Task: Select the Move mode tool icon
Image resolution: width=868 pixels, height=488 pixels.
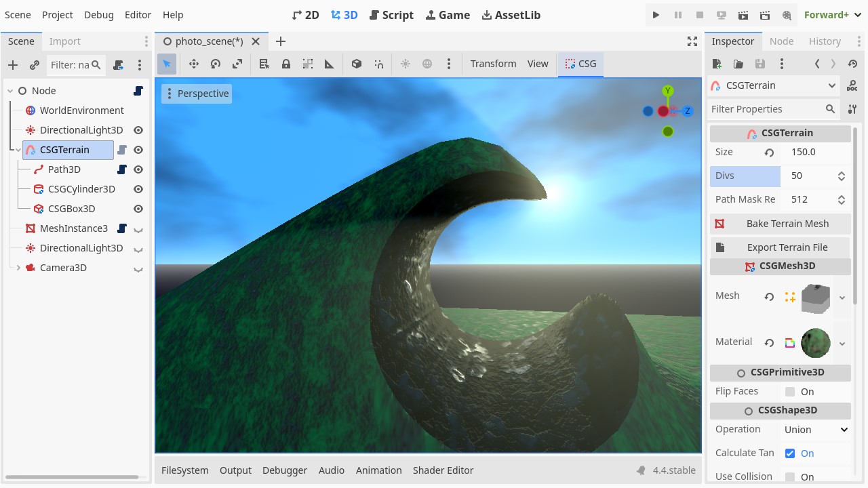Action: pos(194,64)
